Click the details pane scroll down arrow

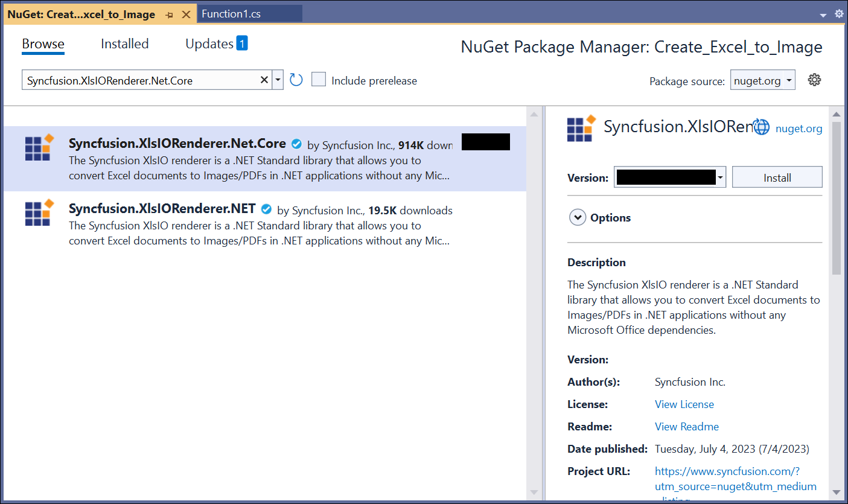(836, 492)
